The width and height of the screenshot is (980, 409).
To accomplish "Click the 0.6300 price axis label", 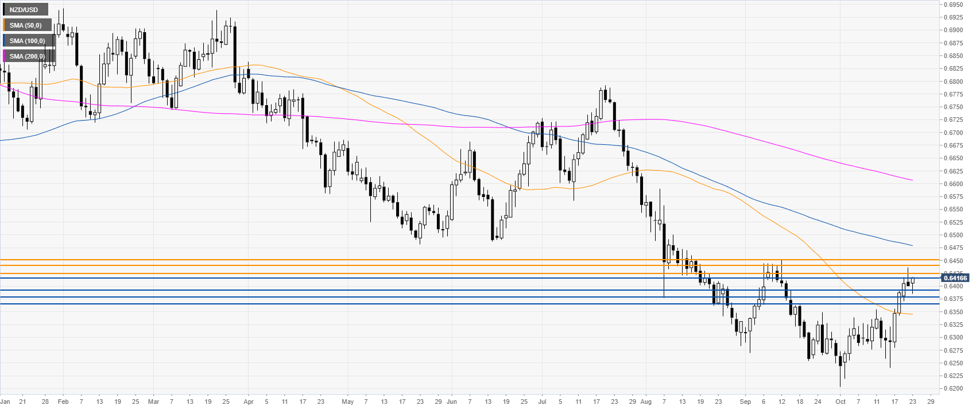I will click(x=953, y=337).
